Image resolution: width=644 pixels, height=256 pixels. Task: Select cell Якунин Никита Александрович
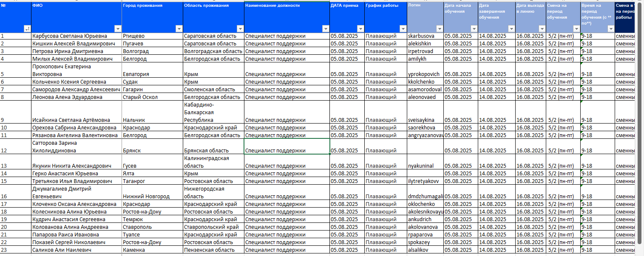77,162
